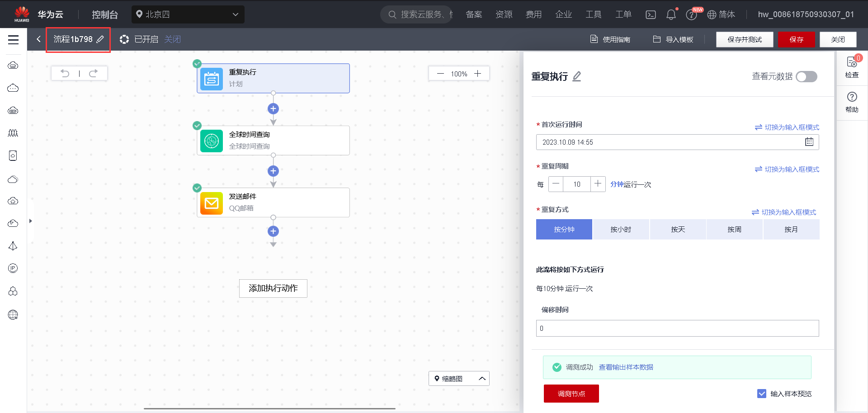
Task: Switch to the 工具 menu item
Action: [x=594, y=14]
